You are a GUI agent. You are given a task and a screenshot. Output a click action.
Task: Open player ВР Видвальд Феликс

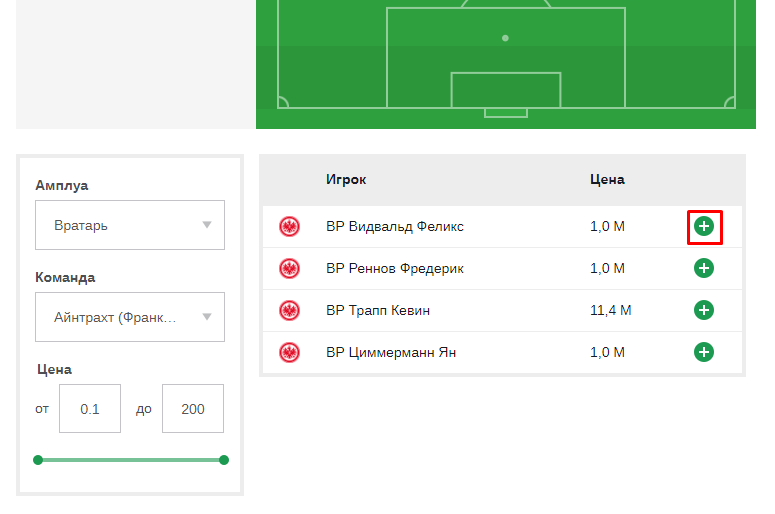coord(395,226)
